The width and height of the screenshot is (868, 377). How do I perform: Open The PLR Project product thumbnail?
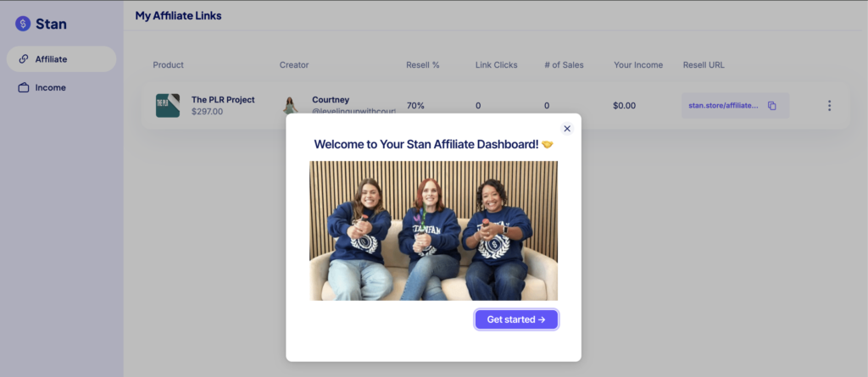[167, 105]
